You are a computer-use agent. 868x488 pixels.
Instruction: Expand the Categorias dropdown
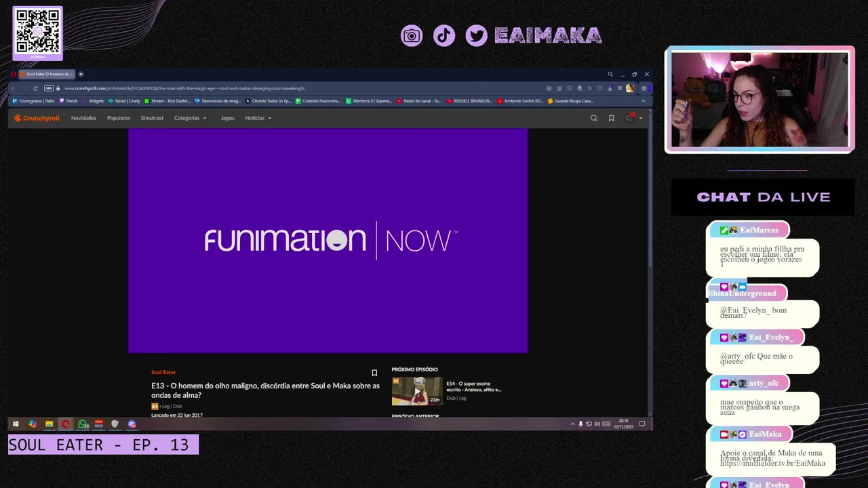pos(190,118)
